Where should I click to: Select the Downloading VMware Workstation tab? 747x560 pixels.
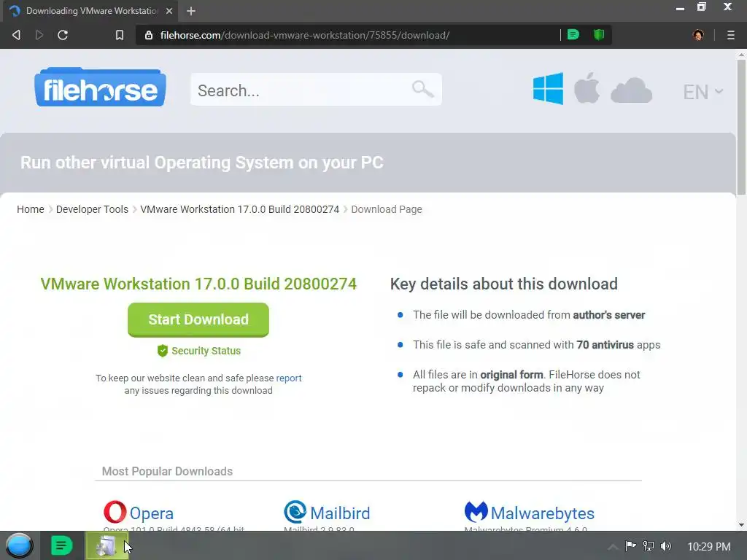click(x=90, y=11)
